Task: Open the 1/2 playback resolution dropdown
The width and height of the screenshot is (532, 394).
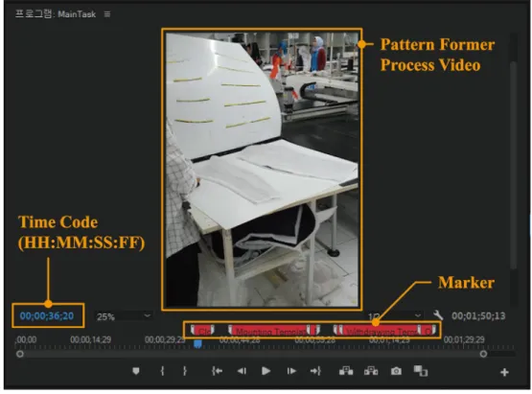Action: coord(395,316)
